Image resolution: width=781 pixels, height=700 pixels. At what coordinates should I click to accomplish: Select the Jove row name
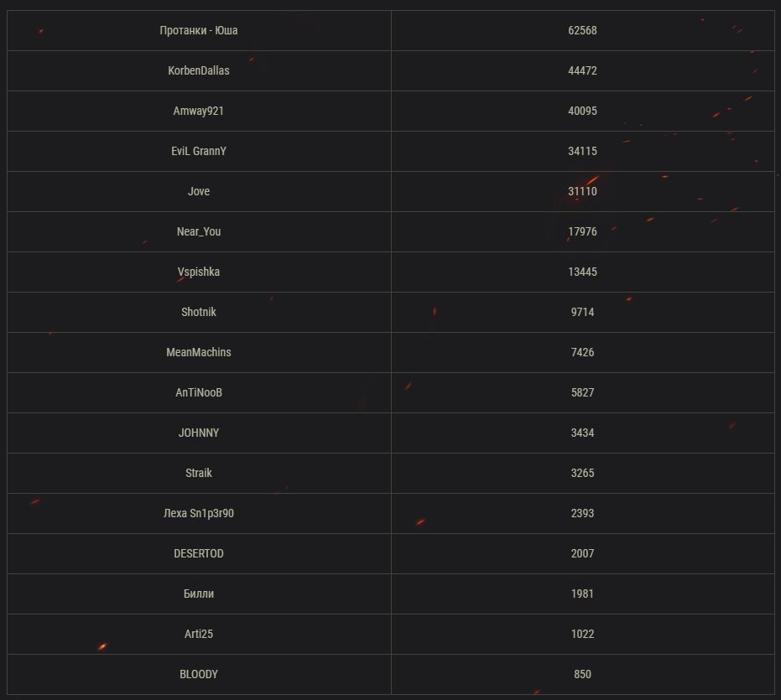[x=199, y=191]
